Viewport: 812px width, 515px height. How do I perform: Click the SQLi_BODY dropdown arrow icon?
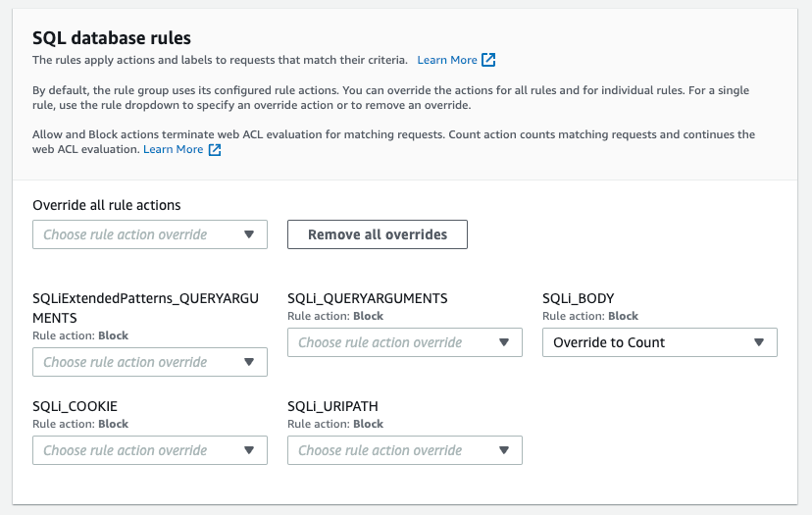coord(759,342)
